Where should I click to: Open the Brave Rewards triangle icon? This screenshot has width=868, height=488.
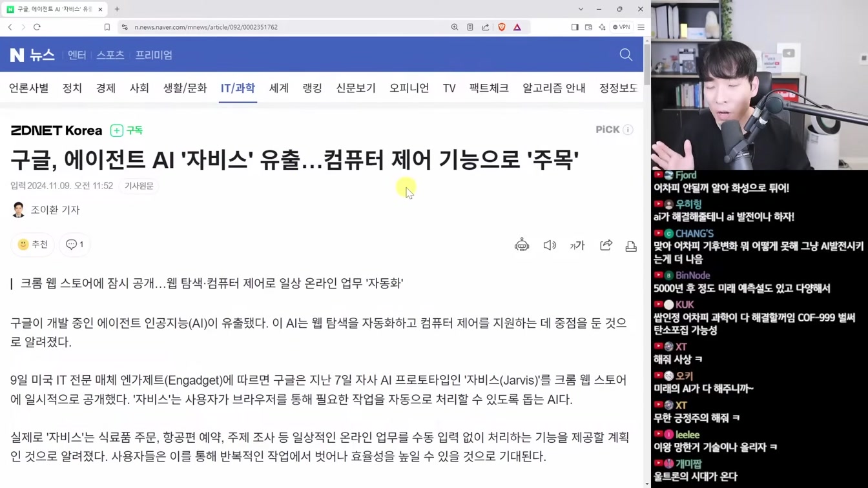pyautogui.click(x=517, y=27)
